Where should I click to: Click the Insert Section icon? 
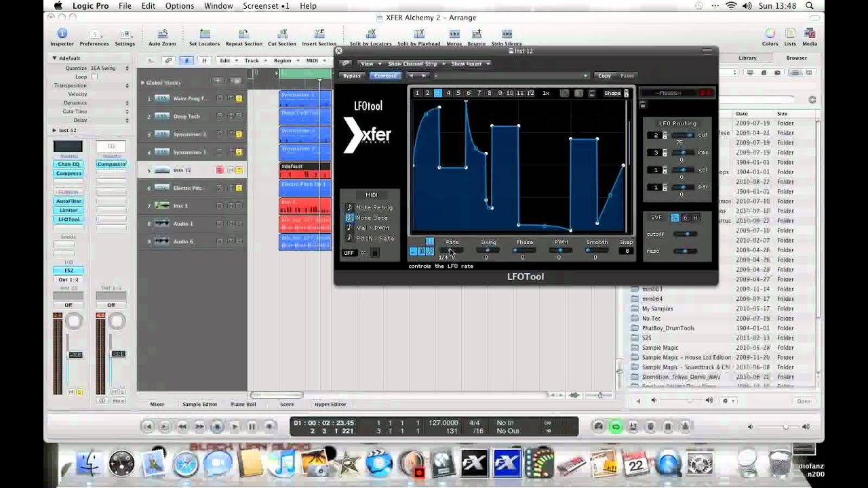click(x=319, y=34)
